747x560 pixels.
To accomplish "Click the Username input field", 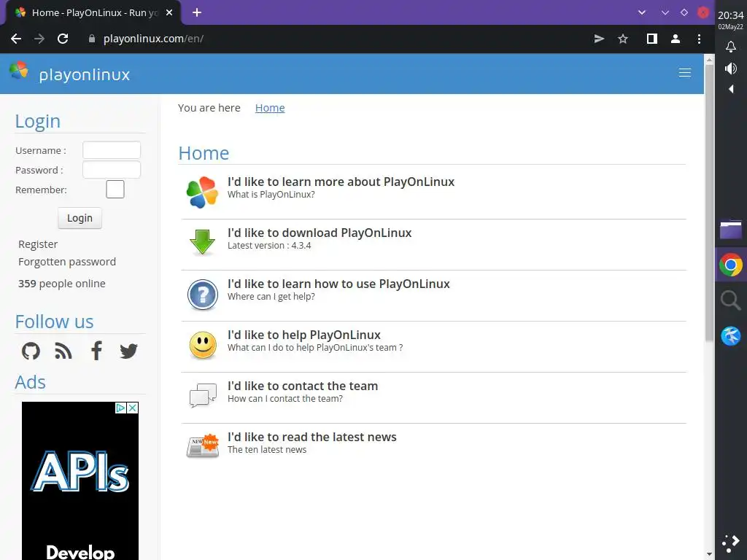I will [112, 150].
